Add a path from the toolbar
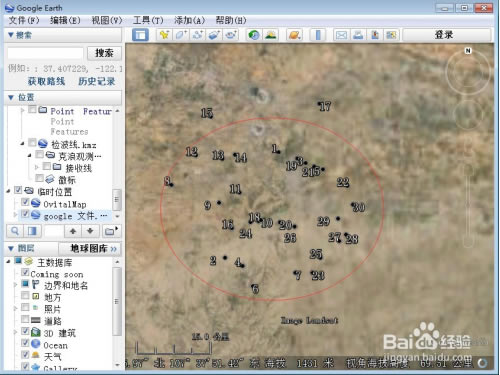 tap(198, 35)
